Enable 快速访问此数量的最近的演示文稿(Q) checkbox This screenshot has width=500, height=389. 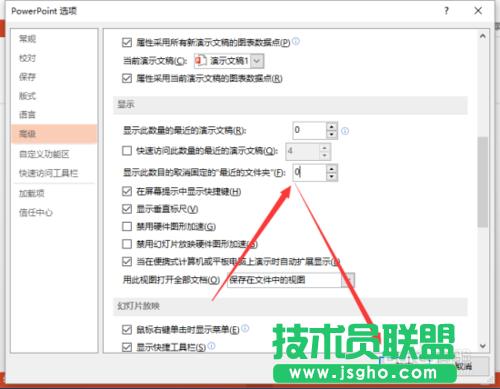pos(127,151)
